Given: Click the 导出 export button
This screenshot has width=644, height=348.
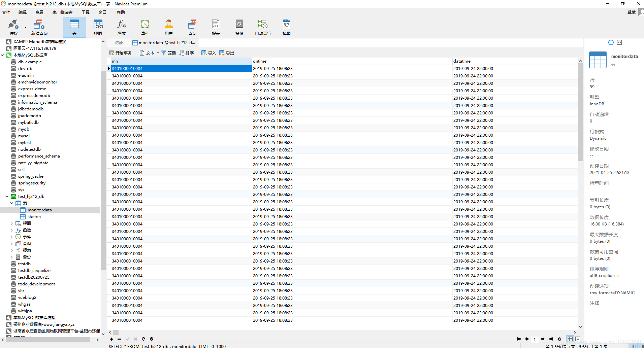Looking at the screenshot, I should click(x=227, y=53).
